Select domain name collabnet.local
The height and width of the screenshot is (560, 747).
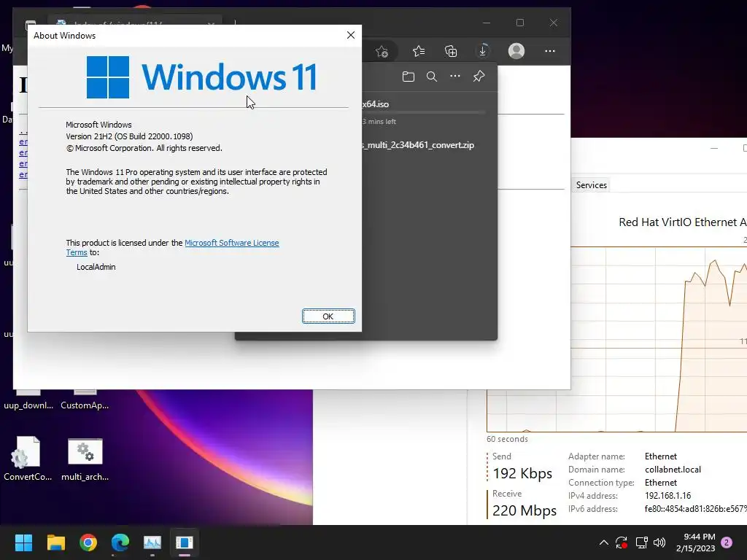click(x=673, y=470)
